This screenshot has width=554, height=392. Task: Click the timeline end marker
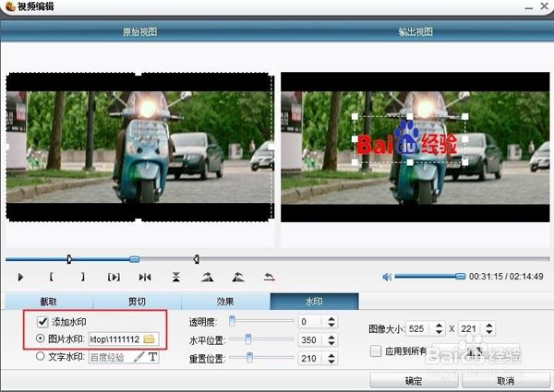pos(196,259)
